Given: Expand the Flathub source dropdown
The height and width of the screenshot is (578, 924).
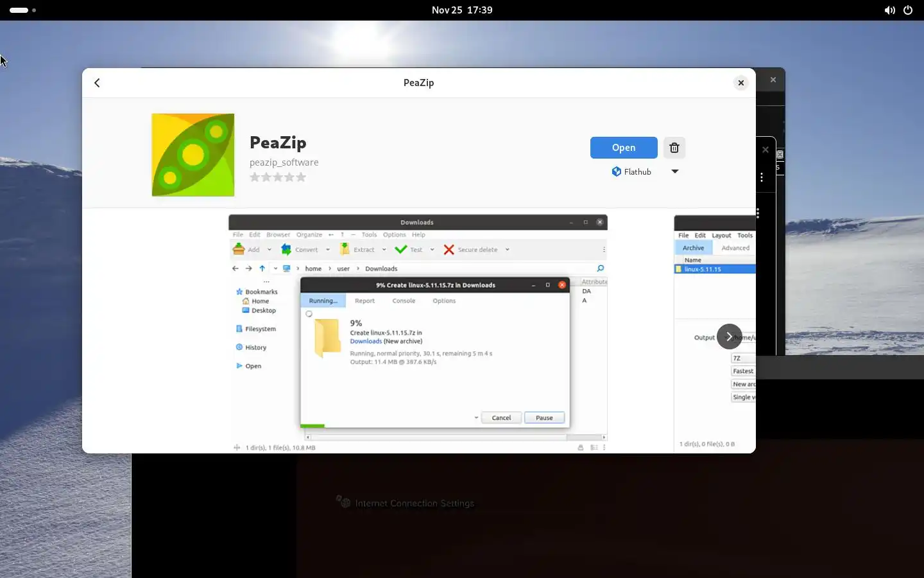Looking at the screenshot, I should (675, 171).
